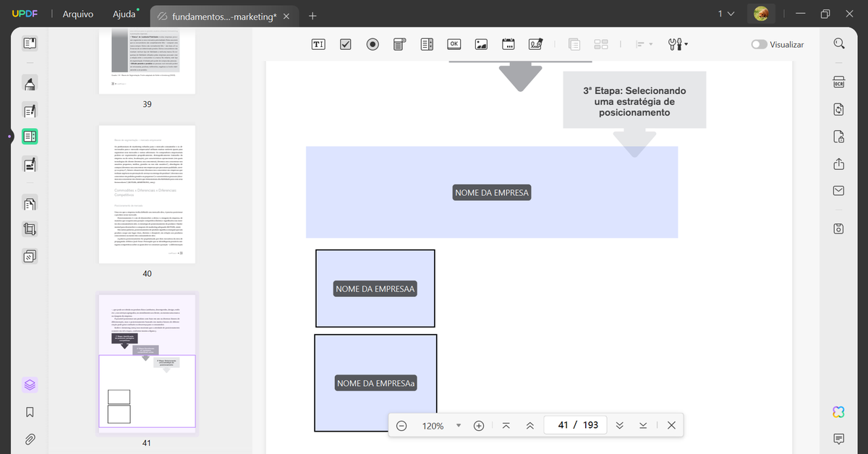Click the Convert PDF icon
This screenshot has height=454, width=868.
click(839, 109)
